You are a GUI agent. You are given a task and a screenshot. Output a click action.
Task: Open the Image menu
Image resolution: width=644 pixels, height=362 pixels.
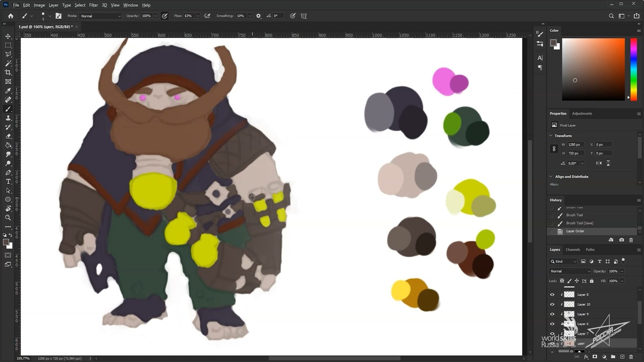point(39,5)
